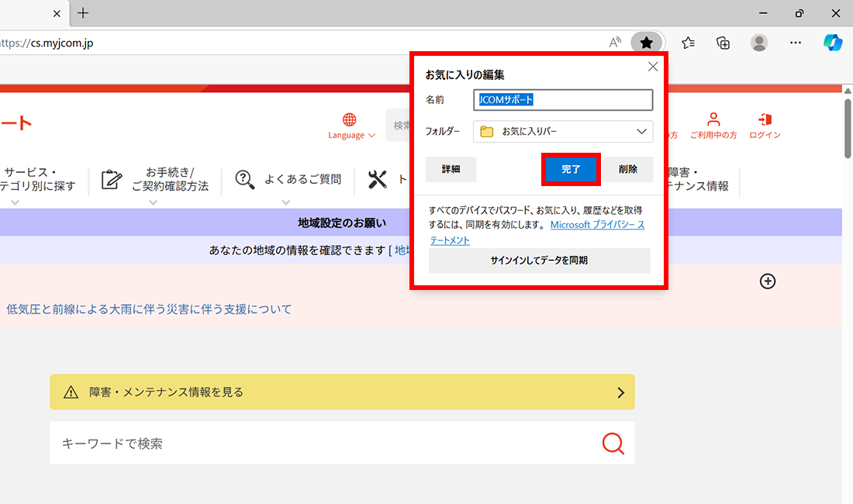
Task: Open the Read Aloud icon in address bar
Action: (x=615, y=43)
